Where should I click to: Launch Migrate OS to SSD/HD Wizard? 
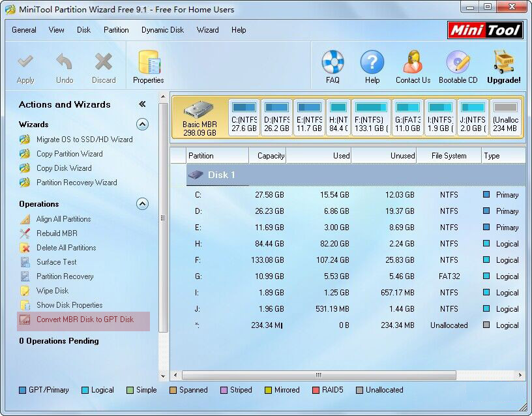coord(84,140)
